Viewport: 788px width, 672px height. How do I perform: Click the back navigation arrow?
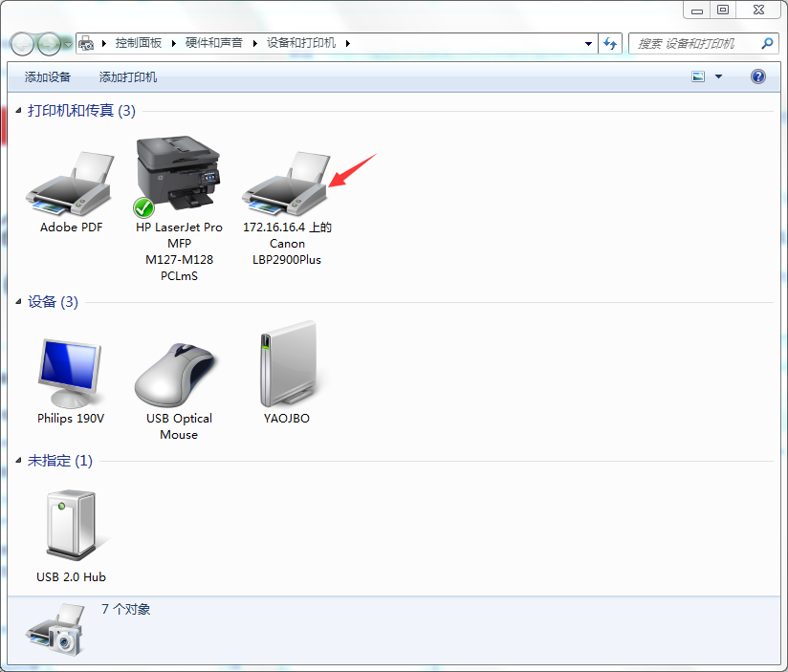click(x=22, y=45)
